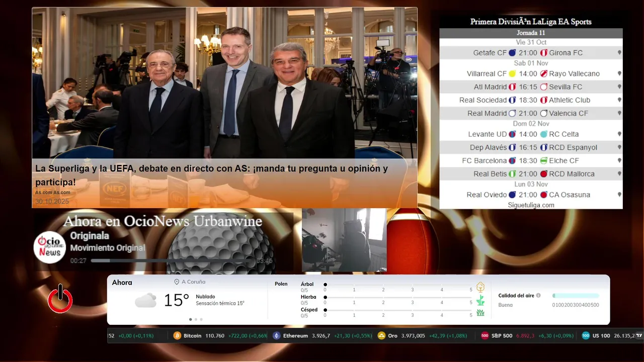Open stadium pin for Real Madrid match
This screenshot has width=644, height=362.
pyautogui.click(x=619, y=114)
